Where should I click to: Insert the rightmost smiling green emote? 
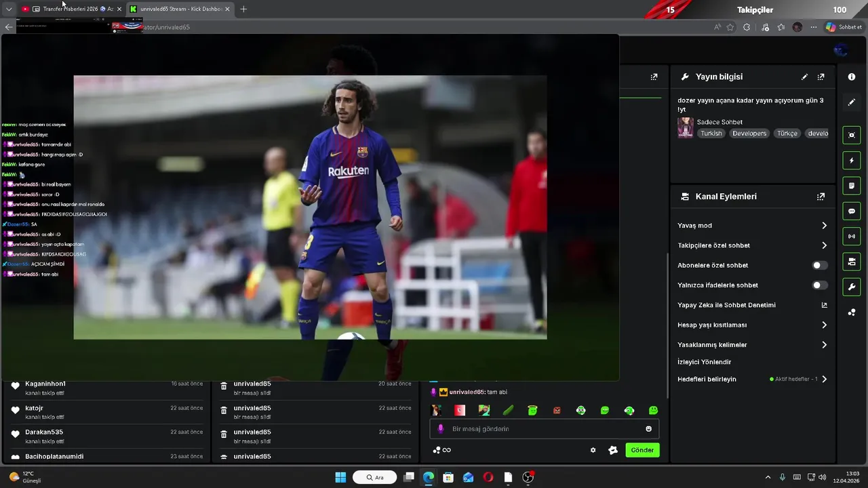[x=653, y=410]
